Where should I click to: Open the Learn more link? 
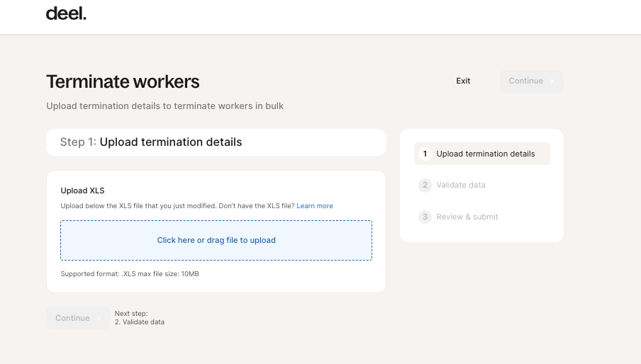pyautogui.click(x=315, y=206)
